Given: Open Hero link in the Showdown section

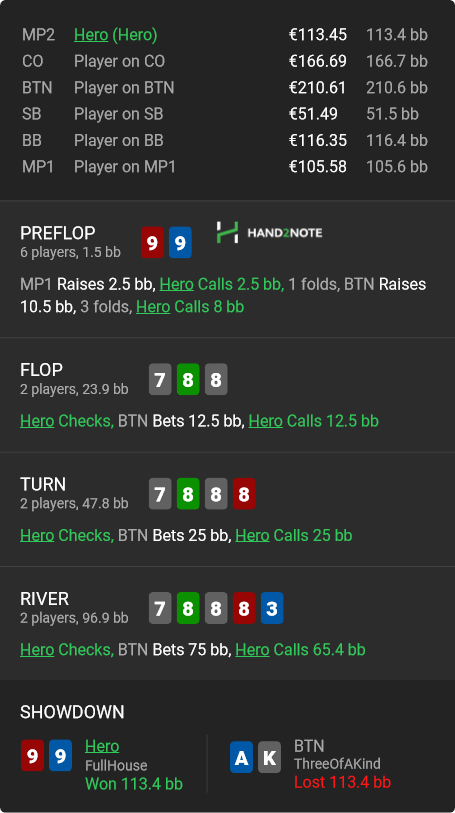Looking at the screenshot, I should (x=102, y=746).
